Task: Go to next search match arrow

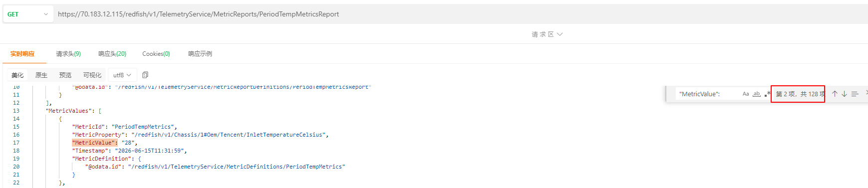Action: coord(844,94)
